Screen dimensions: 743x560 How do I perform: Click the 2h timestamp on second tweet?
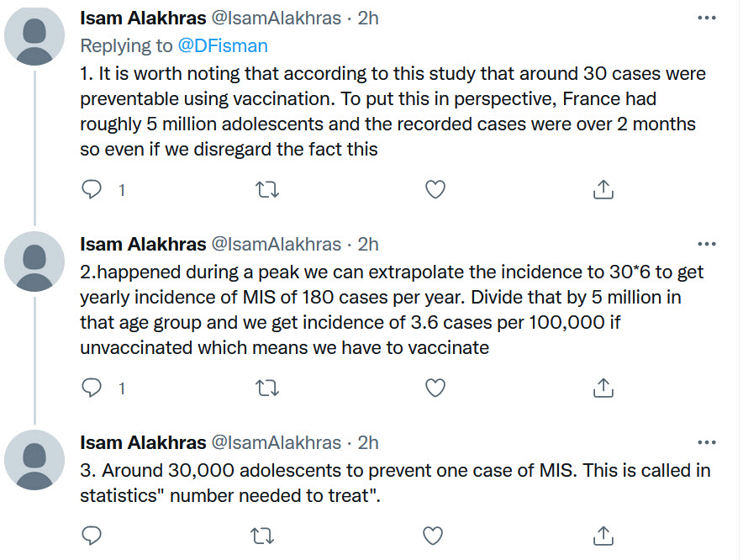point(368,245)
